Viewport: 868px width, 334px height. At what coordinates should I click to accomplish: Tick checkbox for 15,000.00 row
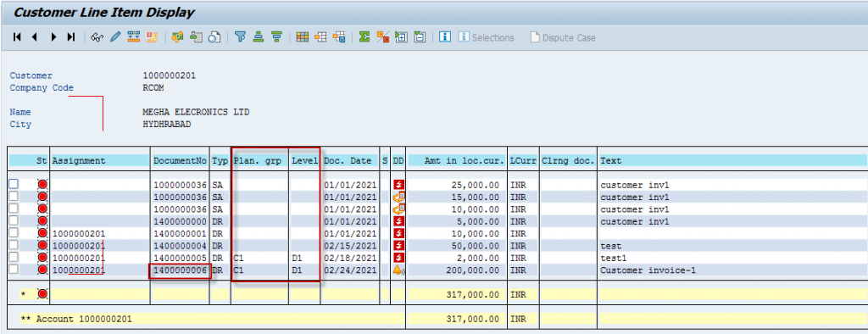pos(14,196)
